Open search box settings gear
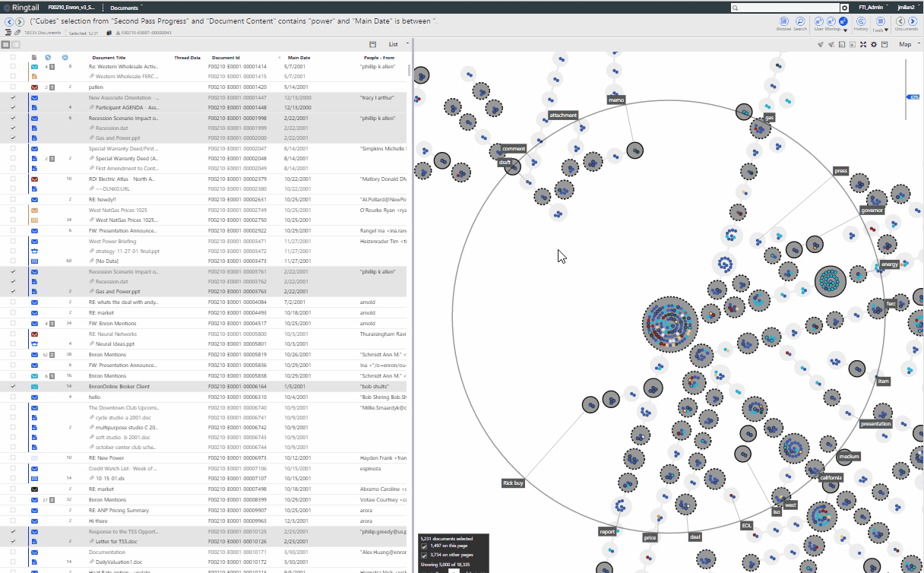Screen dimensions: 924x573 pos(844,7)
